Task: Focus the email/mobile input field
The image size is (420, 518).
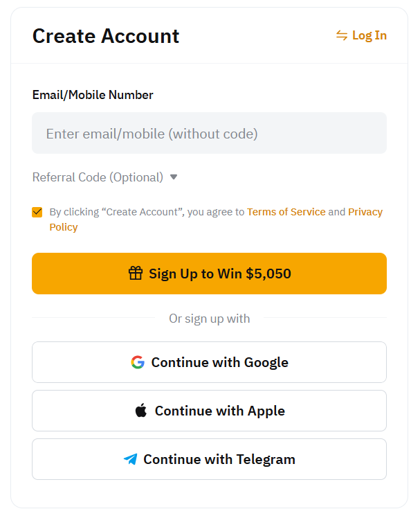Action: click(209, 133)
